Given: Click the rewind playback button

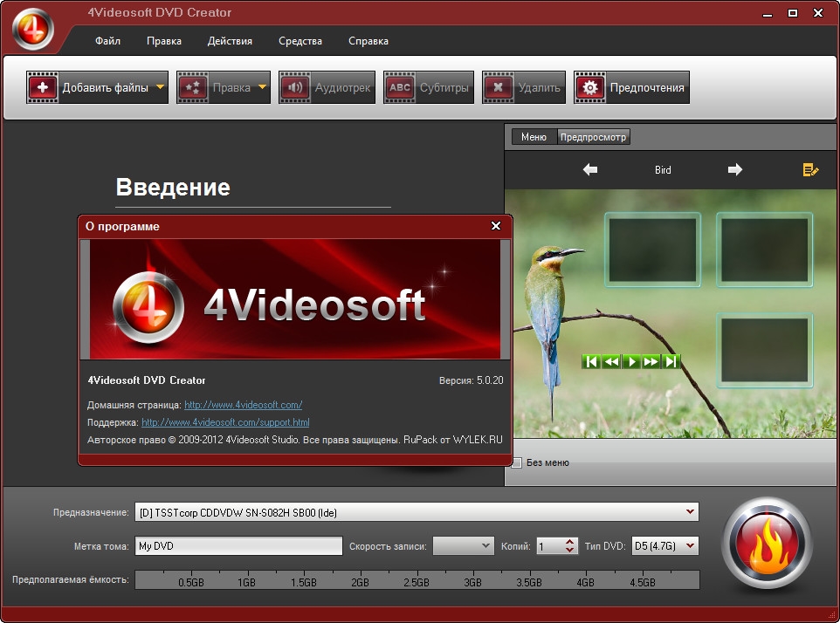Looking at the screenshot, I should [611, 362].
